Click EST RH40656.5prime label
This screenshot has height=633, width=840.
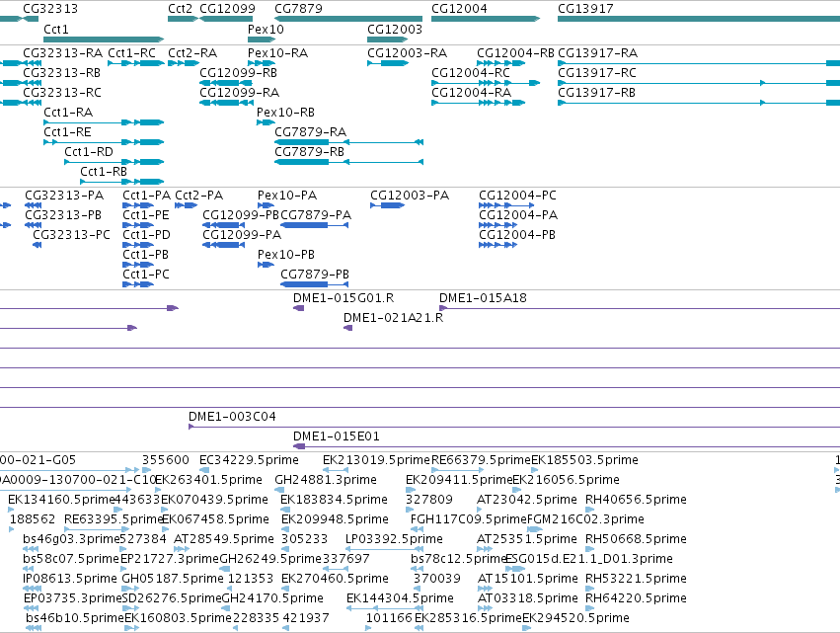pyautogui.click(x=636, y=500)
